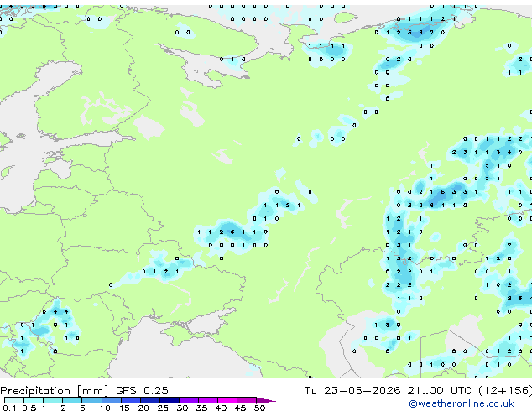Pick the 15–20 mm legend color swatch
Screen dimensions: 532x411
[x=131, y=400]
